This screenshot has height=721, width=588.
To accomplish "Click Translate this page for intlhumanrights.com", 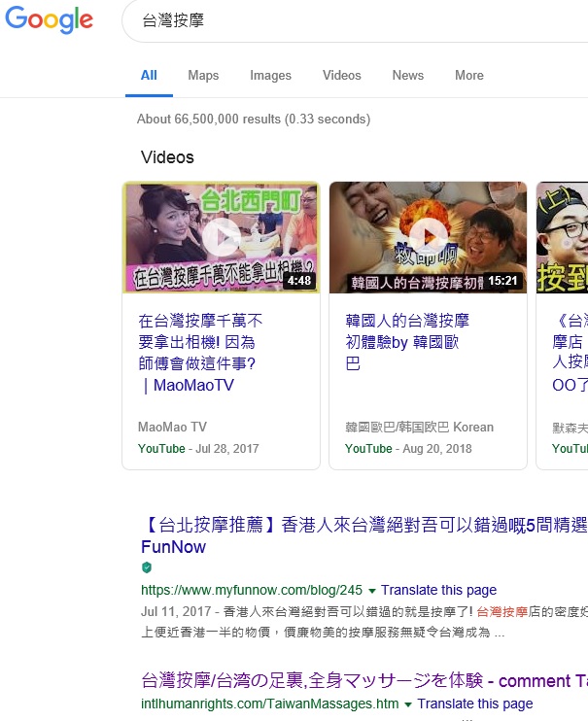I will 475,704.
